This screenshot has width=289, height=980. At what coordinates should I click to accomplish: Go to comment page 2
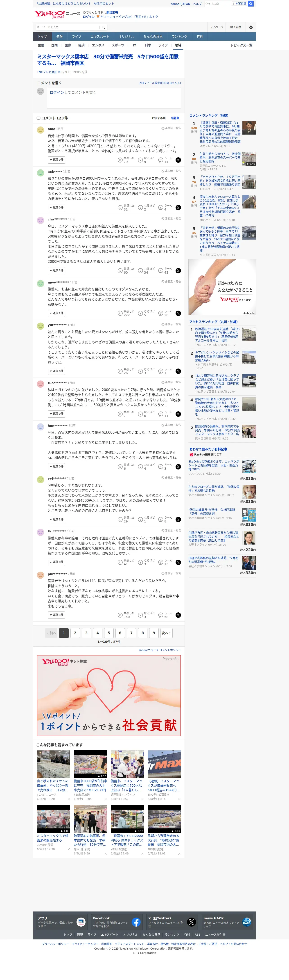pos(75,633)
